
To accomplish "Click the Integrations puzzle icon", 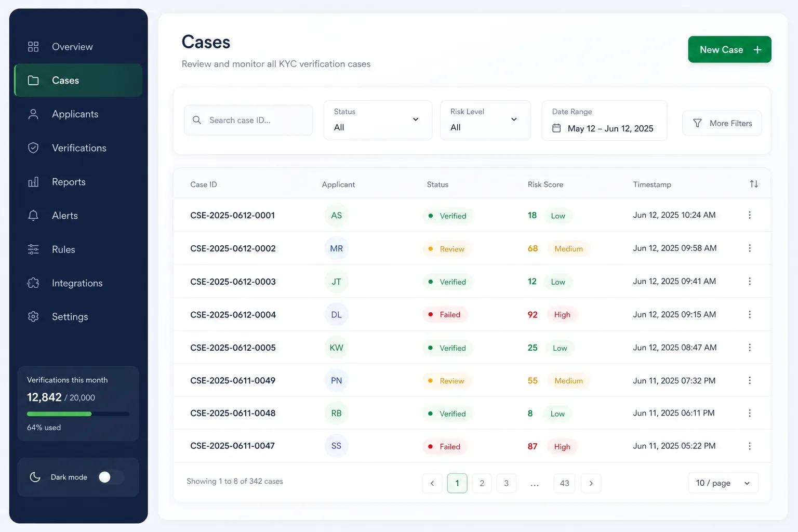I will click(33, 283).
